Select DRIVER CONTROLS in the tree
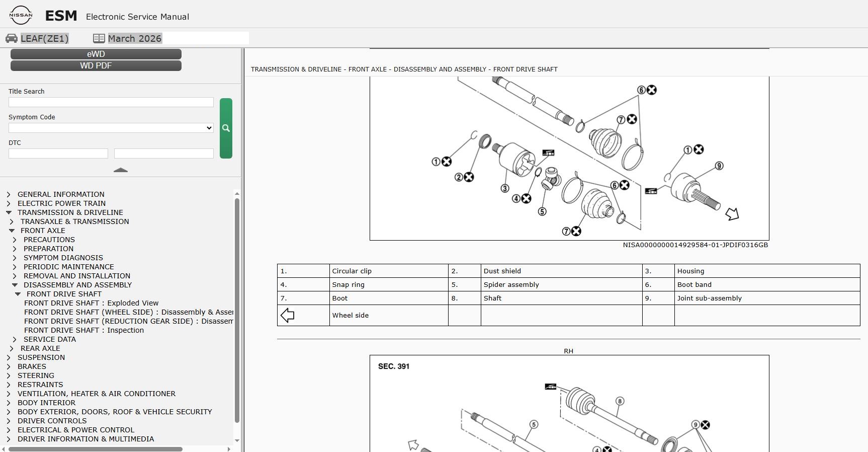This screenshot has height=452, width=868. (x=52, y=421)
